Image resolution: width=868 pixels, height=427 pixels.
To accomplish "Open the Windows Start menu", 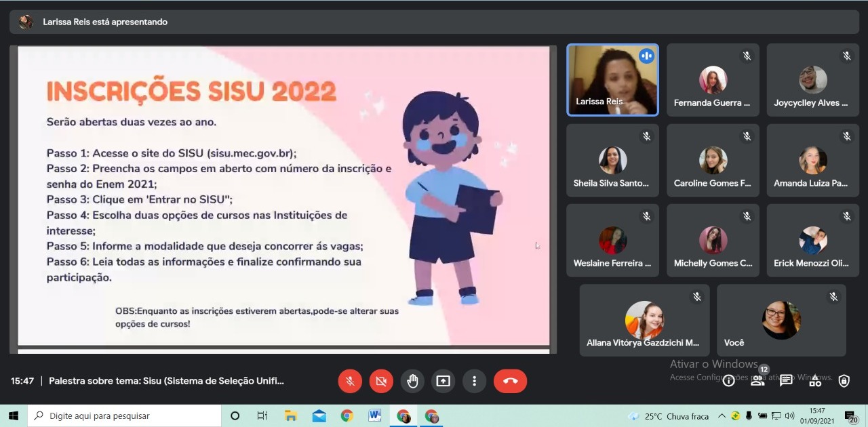I will pos(14,415).
